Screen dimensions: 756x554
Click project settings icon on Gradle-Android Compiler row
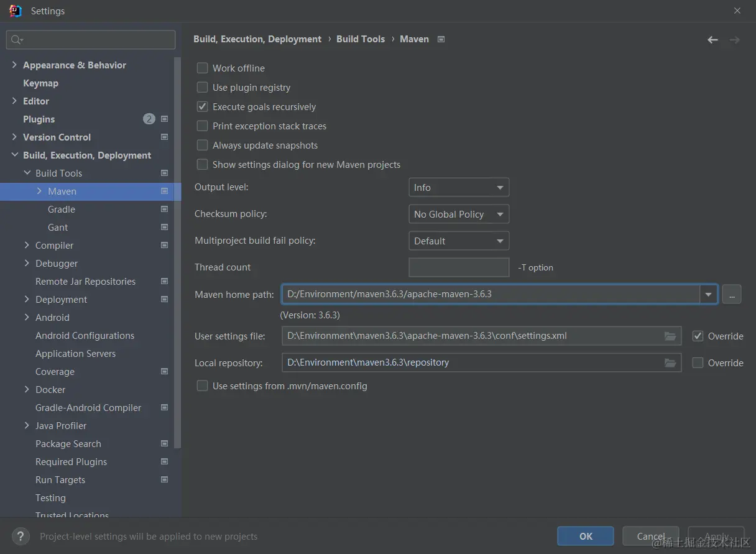[x=165, y=407]
